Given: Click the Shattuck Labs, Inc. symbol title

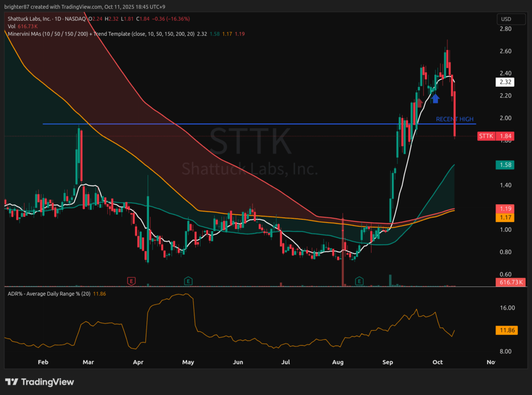Looking at the screenshot, I should pyautogui.click(x=30, y=19).
